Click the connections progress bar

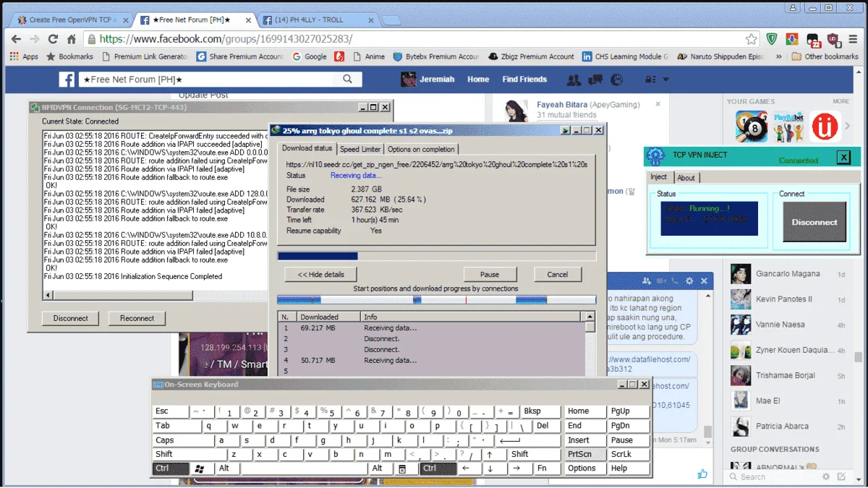(437, 299)
